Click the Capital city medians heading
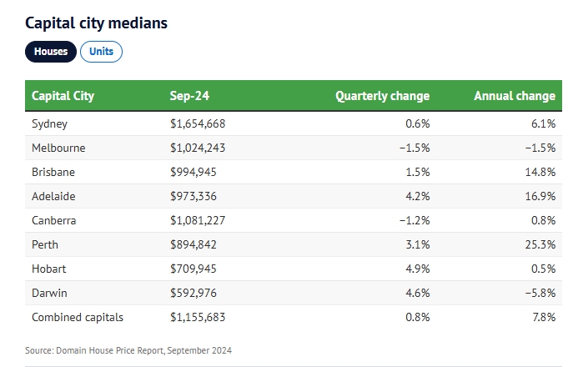The image size is (588, 367). coord(96,23)
